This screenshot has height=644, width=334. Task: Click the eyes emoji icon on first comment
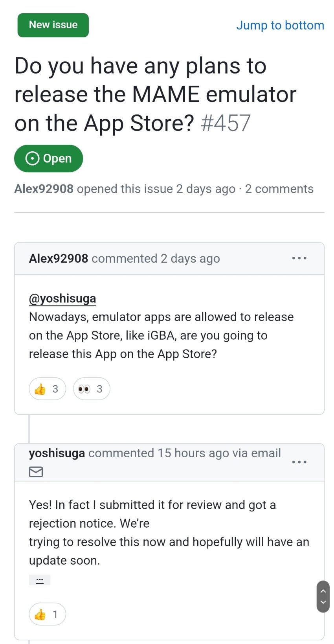84,389
